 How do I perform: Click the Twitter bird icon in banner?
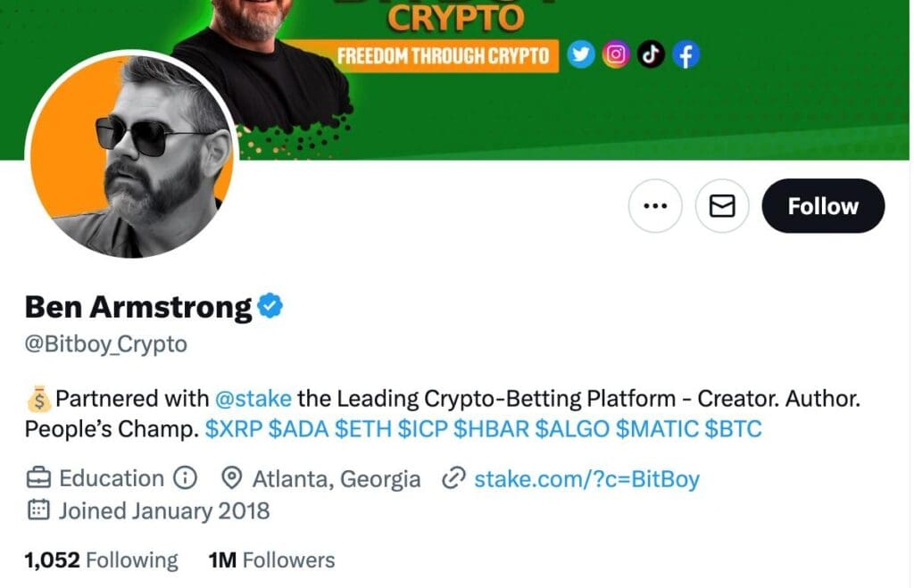click(581, 55)
